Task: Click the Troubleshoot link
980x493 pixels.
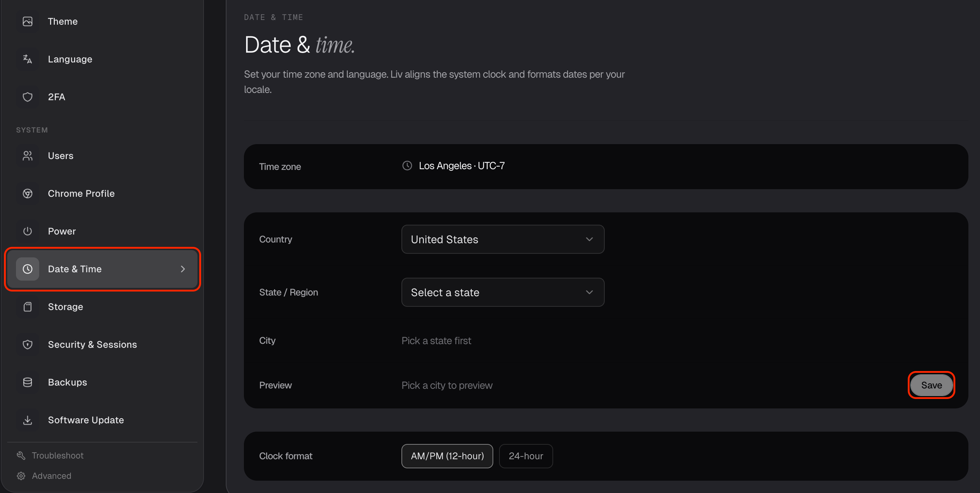Action: [x=57, y=455]
